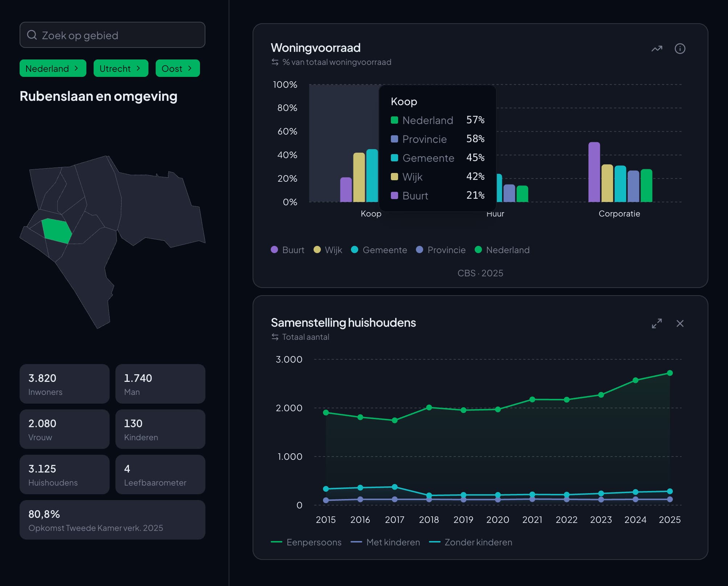Click the search magnifier icon

pyautogui.click(x=32, y=35)
